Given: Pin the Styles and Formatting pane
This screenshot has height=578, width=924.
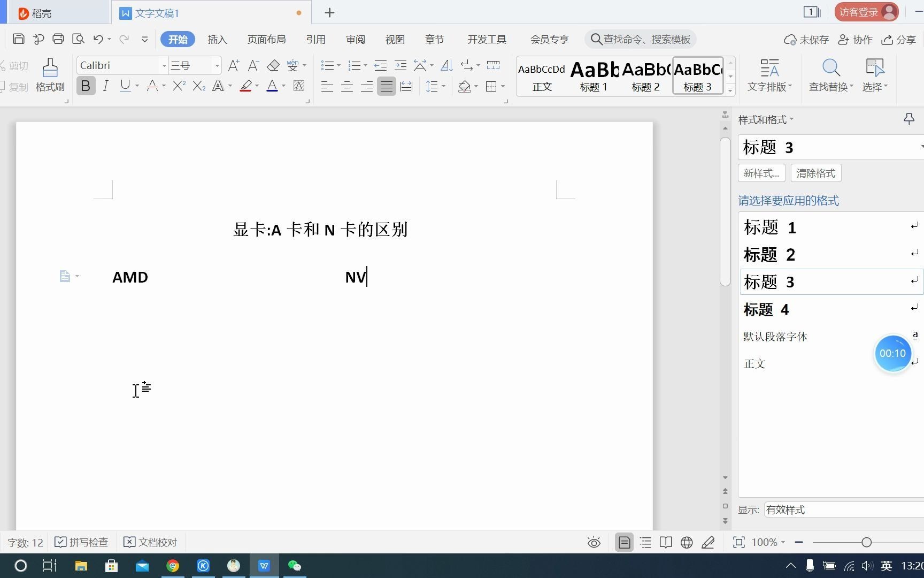Looking at the screenshot, I should point(908,119).
